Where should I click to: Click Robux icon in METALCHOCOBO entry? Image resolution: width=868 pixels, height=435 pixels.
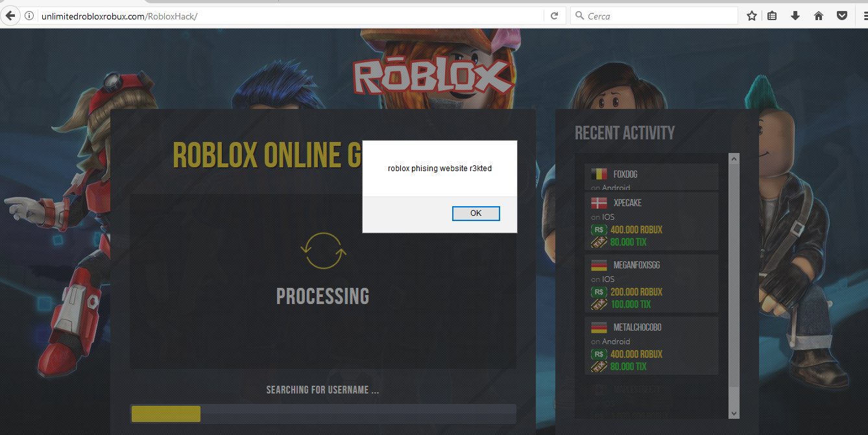(599, 354)
